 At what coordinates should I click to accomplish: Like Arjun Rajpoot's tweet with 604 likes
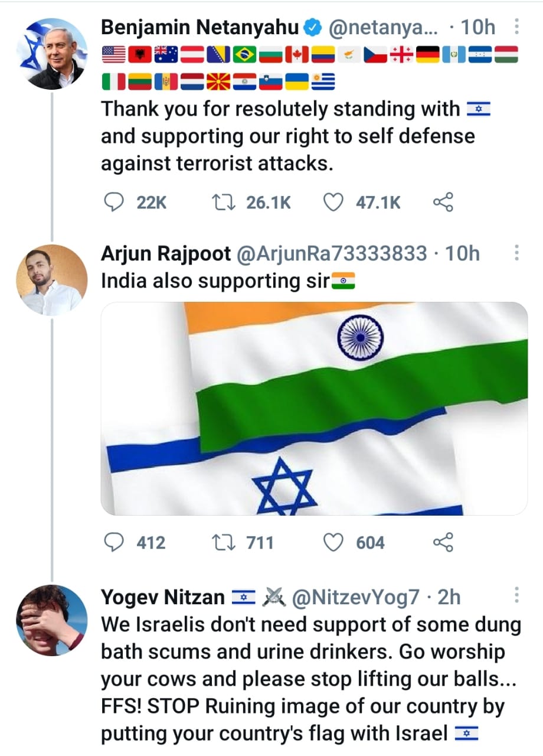(x=334, y=542)
